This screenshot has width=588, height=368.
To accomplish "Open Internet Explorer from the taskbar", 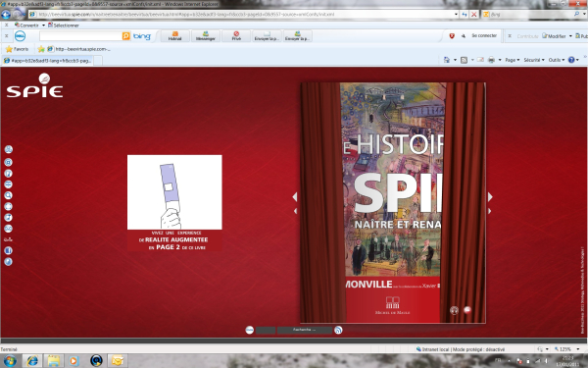I will pos(32,361).
